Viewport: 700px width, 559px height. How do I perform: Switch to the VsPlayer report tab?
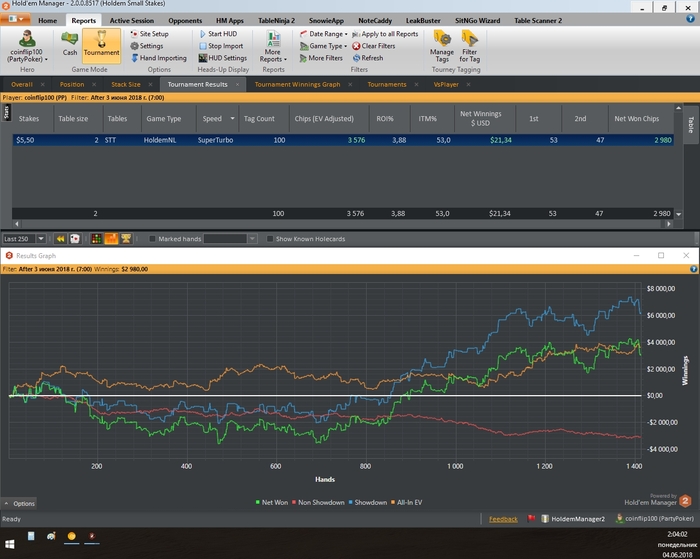[446, 84]
